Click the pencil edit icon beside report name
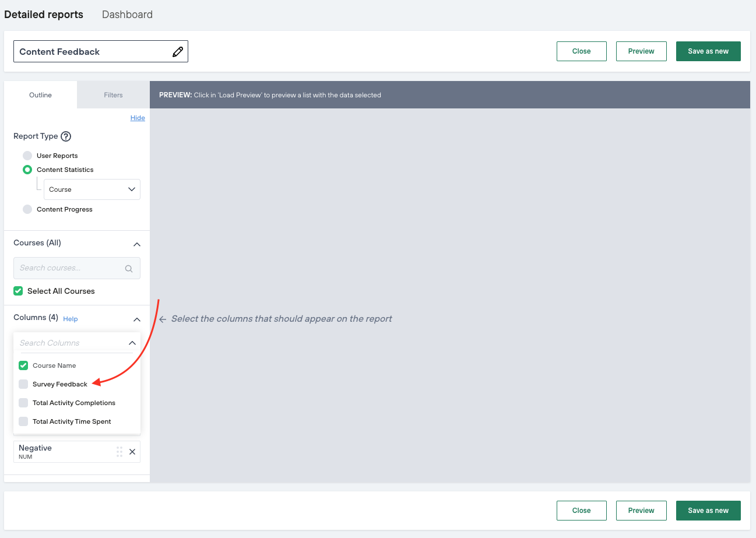 click(178, 52)
